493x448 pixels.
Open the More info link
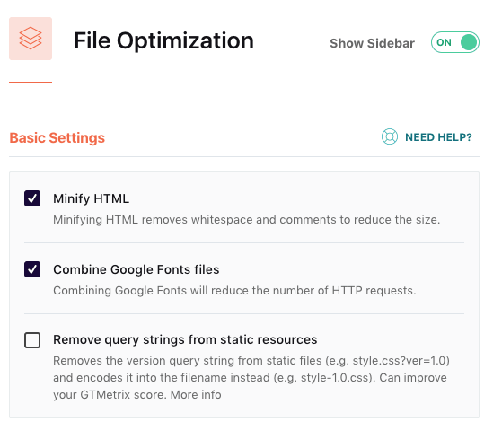click(x=196, y=394)
